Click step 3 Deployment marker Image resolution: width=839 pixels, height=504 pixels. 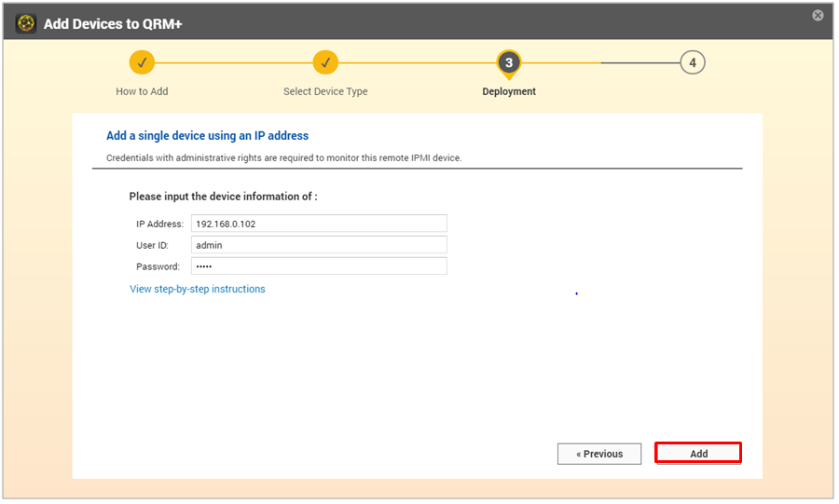point(509,63)
